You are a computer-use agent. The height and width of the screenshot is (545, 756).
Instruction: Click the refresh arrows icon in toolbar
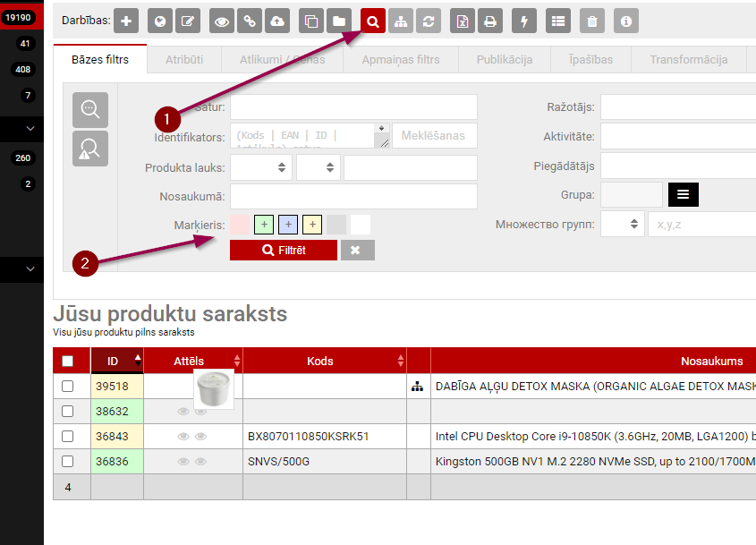[429, 21]
